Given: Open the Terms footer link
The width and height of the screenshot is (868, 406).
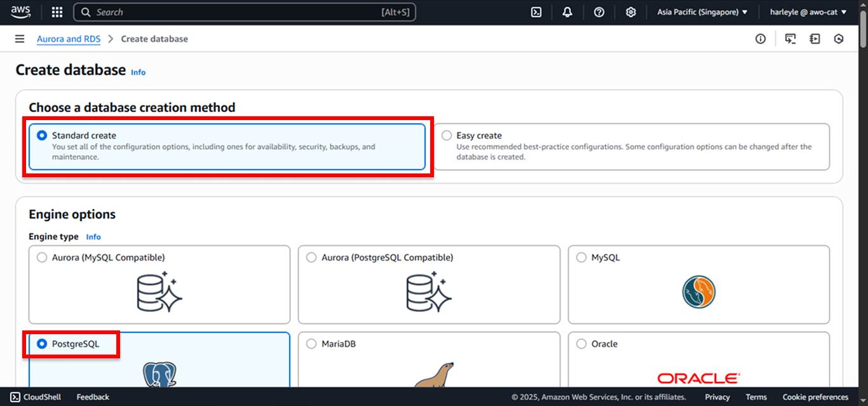Looking at the screenshot, I should point(756,397).
